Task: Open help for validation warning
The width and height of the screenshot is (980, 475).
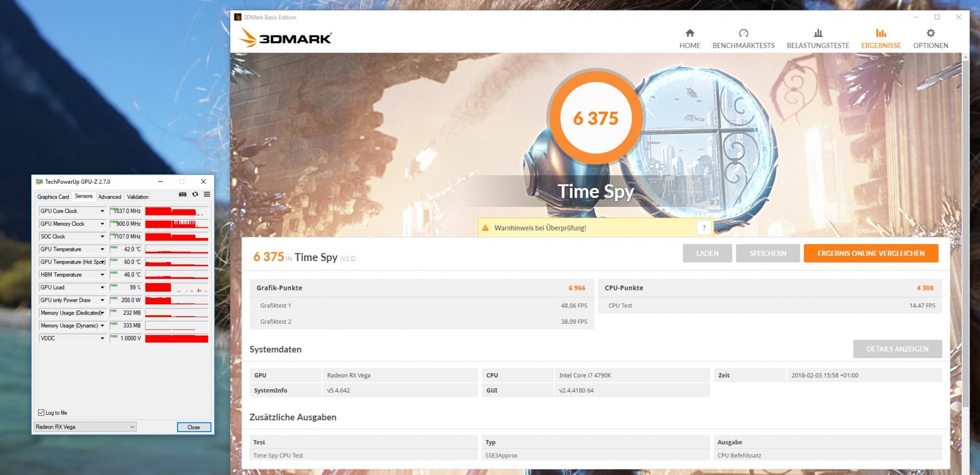Action: (704, 228)
